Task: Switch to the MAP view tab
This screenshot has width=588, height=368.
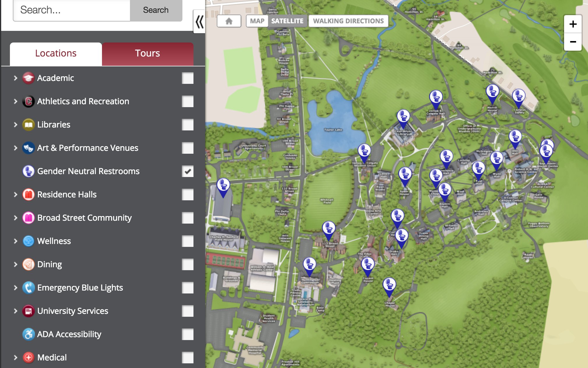Action: coord(257,21)
